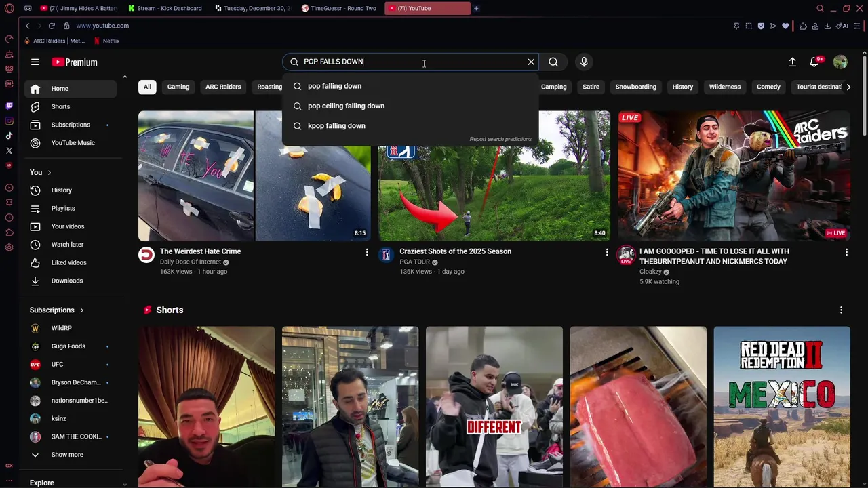The height and width of the screenshot is (488, 868).
Task: Open the browser extensions puzzle icon
Action: tap(803, 26)
